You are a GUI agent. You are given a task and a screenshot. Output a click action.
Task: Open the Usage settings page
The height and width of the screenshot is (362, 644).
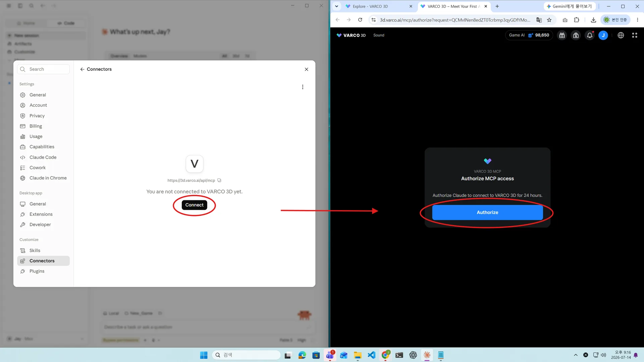click(43, 137)
